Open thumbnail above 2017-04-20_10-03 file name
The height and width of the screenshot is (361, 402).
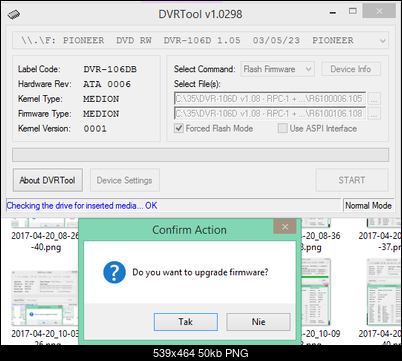pyautogui.click(x=45, y=298)
